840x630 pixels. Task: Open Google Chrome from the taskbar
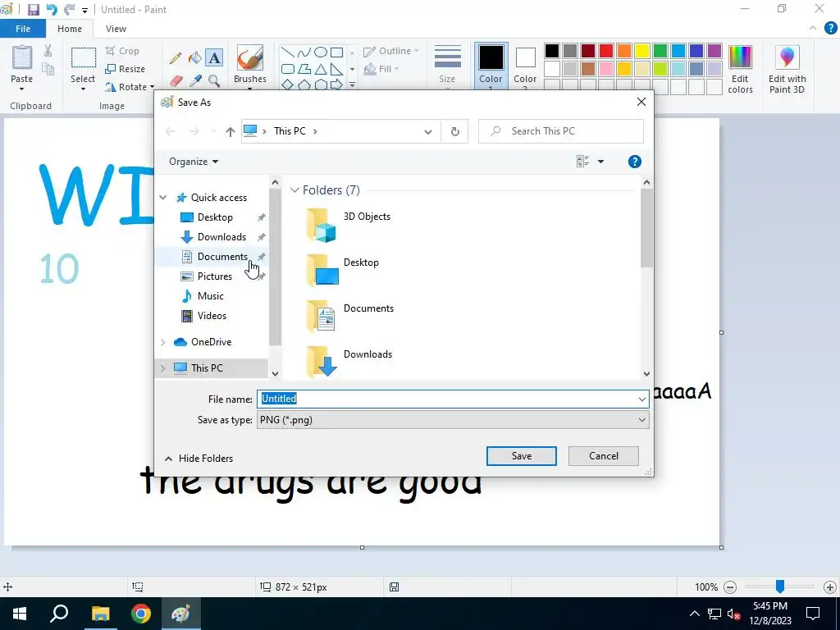141,614
